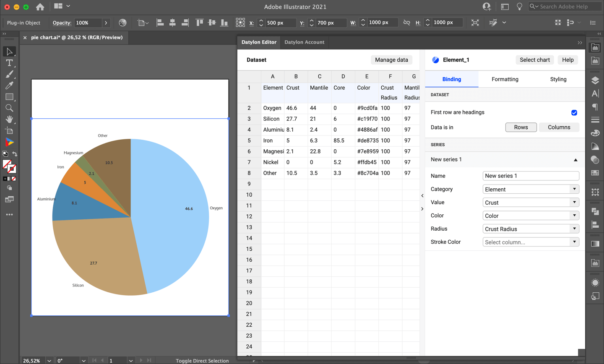Viewport: 604px width, 364px height.
Task: Click Horizontal Align Center icon
Action: tap(172, 23)
